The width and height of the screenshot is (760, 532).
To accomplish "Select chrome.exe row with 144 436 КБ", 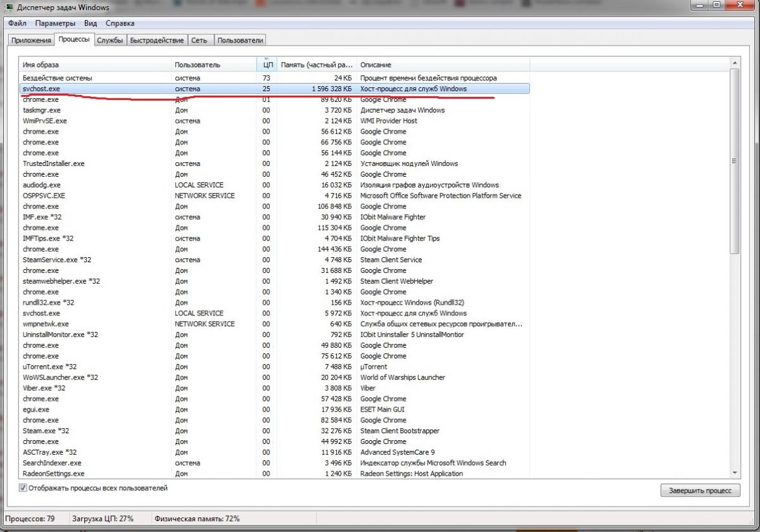I will 275,249.
